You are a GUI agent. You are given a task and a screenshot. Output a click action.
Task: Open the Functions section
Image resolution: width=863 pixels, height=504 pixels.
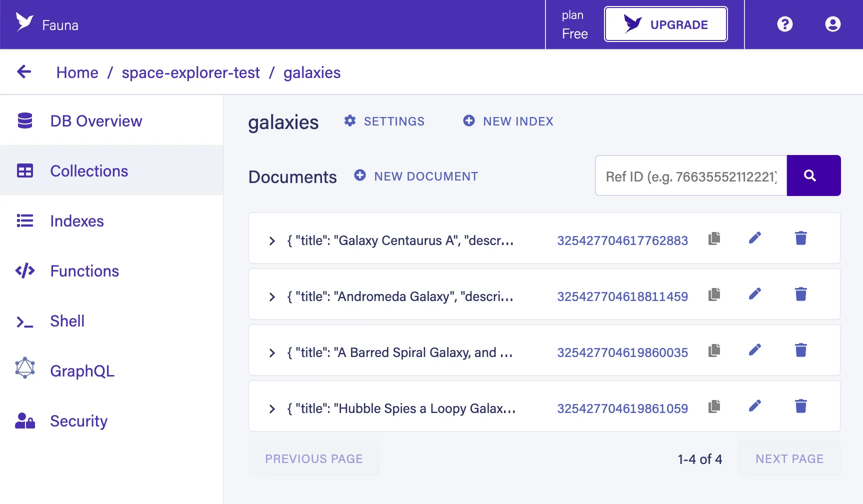(84, 271)
